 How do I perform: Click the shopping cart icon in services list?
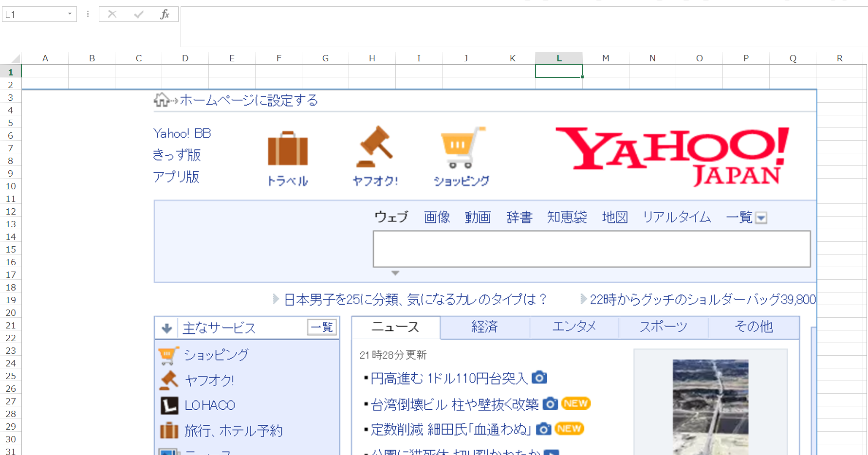coord(168,355)
